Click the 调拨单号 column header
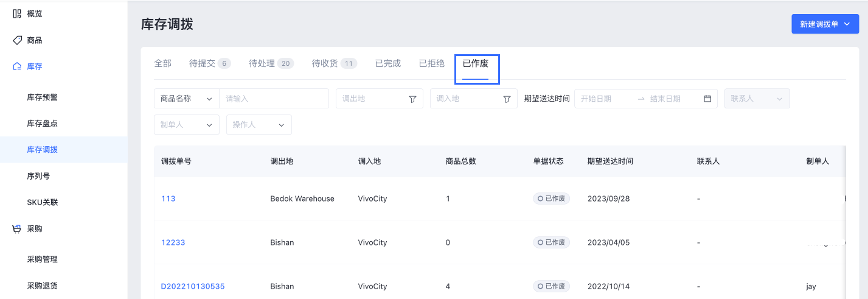This screenshot has height=299, width=868. 176,161
